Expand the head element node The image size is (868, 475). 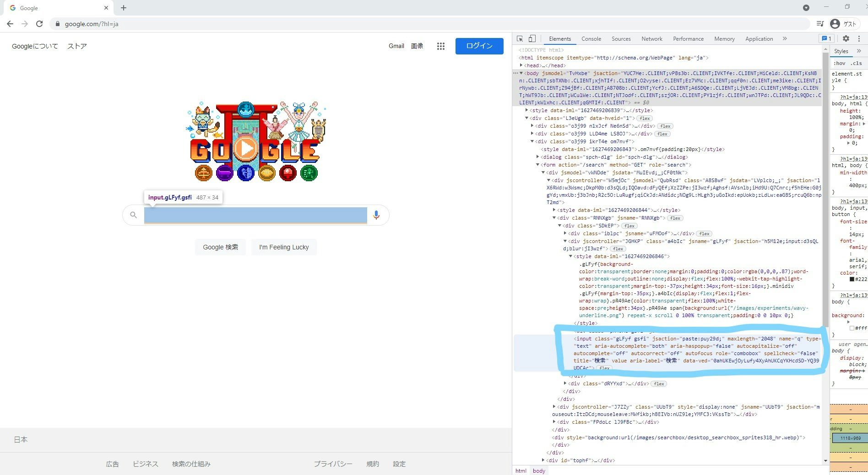coord(521,65)
